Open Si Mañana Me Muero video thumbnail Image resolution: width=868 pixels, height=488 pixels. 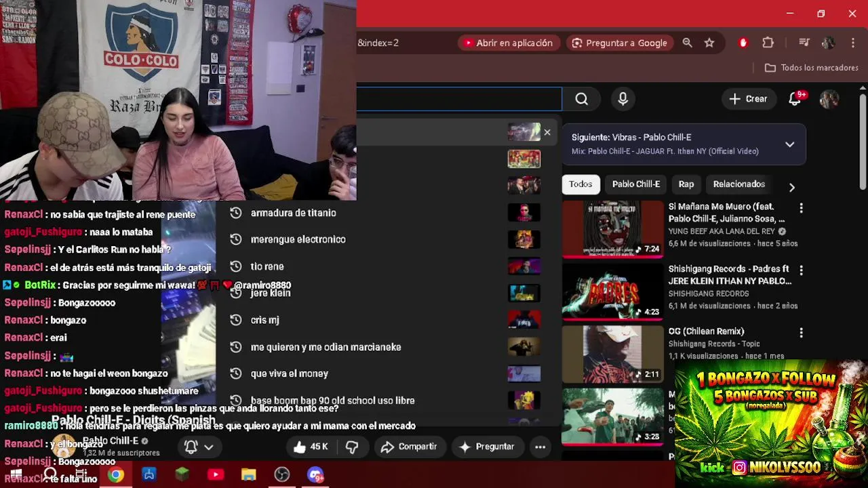612,229
